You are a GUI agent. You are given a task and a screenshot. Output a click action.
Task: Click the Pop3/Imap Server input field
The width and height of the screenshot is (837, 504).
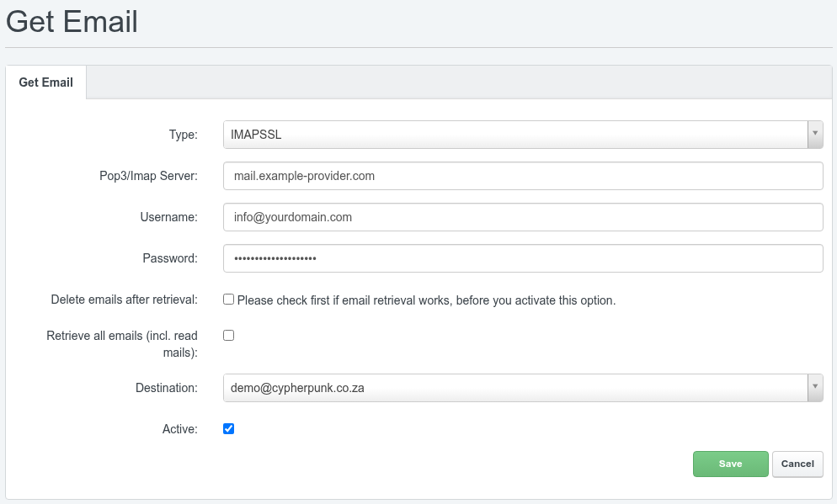(x=523, y=176)
